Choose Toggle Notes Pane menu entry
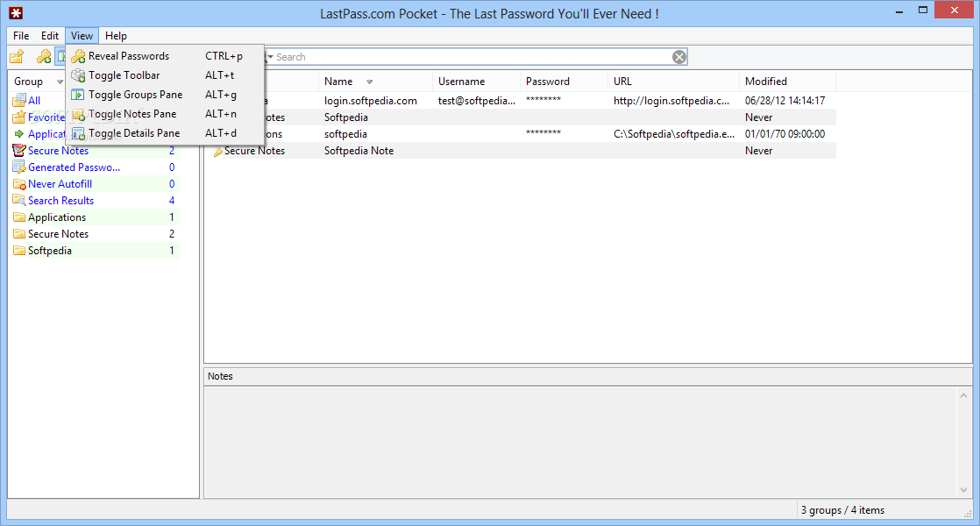Image resolution: width=980 pixels, height=526 pixels. coord(165,114)
